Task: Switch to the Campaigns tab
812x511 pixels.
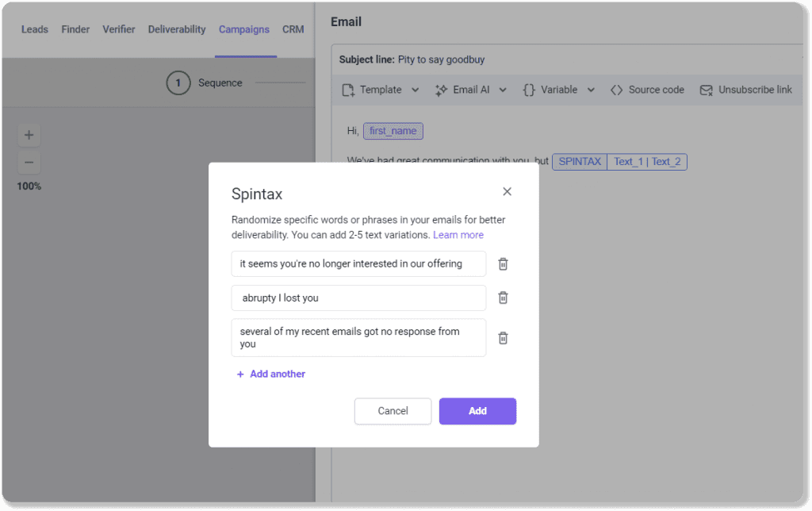Action: (244, 29)
